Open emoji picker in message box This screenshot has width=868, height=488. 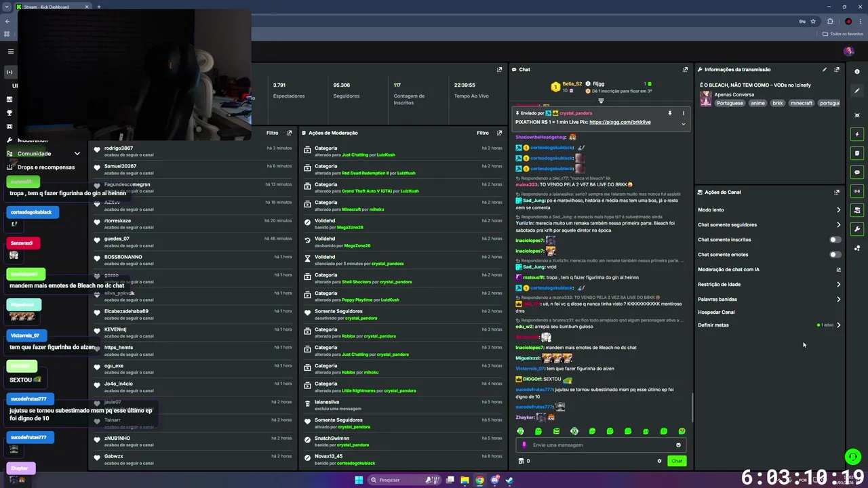(678, 445)
